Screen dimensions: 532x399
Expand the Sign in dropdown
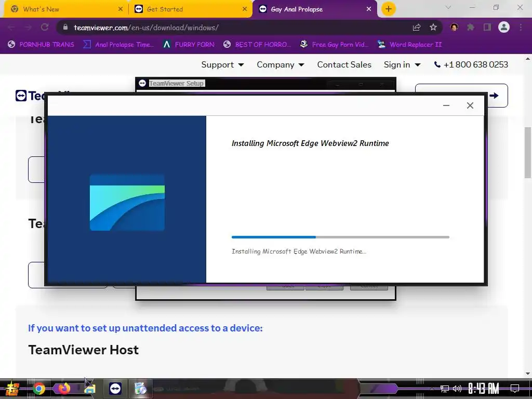(x=402, y=64)
